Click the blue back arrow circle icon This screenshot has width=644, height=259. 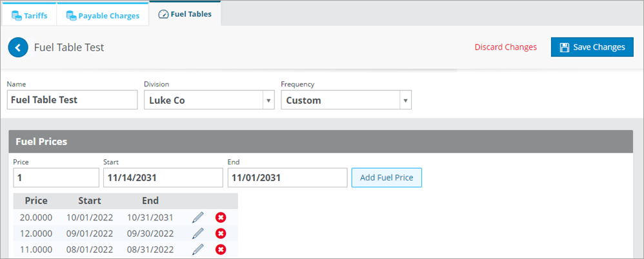(18, 48)
